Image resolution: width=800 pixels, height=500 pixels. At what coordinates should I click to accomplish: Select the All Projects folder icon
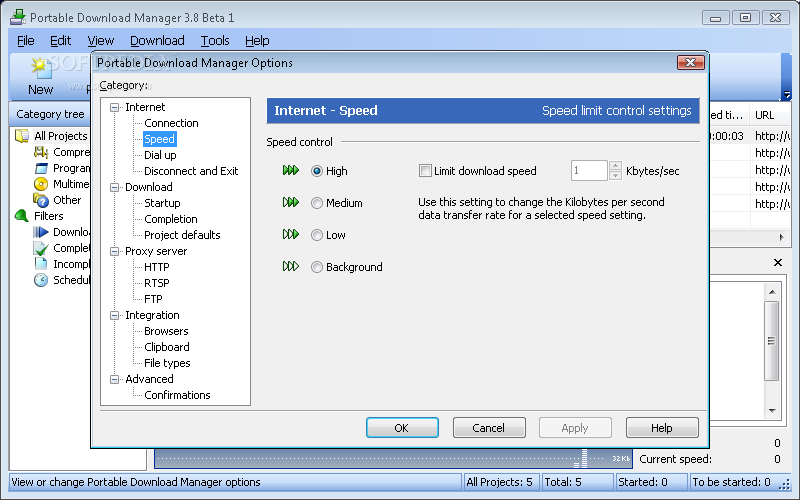21,136
